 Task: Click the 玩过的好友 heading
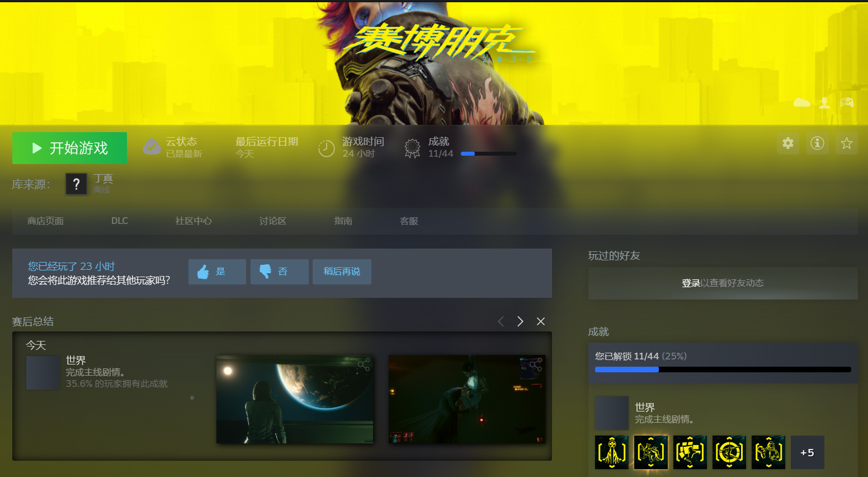614,256
